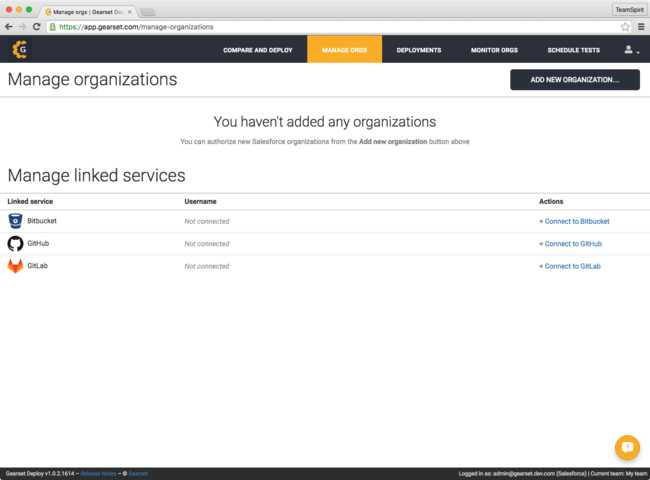650x480 pixels.
Task: Click the logged-in user footer text
Action: tap(522, 473)
